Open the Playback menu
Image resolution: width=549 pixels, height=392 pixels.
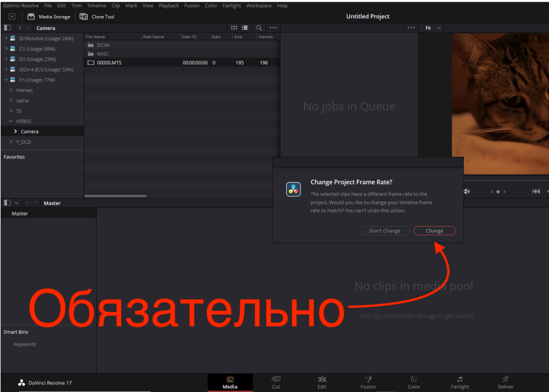(168, 6)
